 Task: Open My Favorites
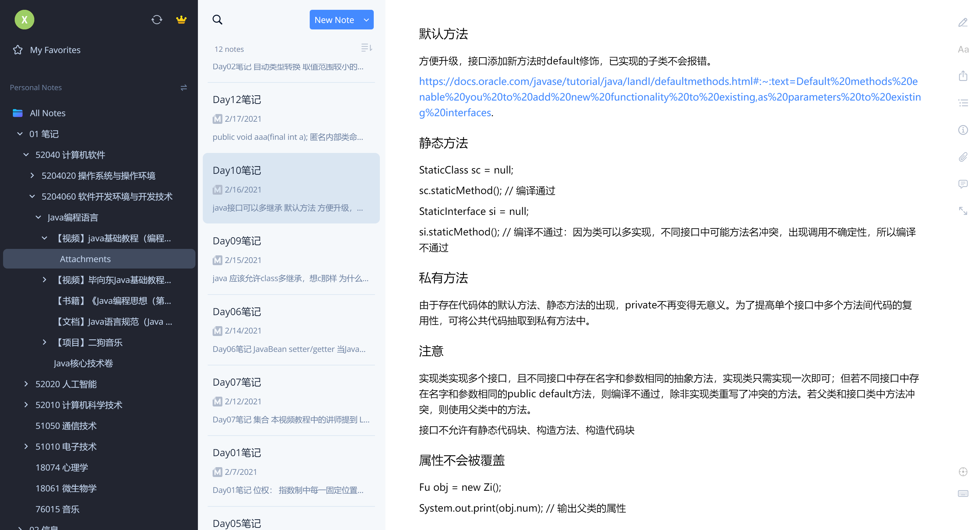pyautogui.click(x=55, y=50)
